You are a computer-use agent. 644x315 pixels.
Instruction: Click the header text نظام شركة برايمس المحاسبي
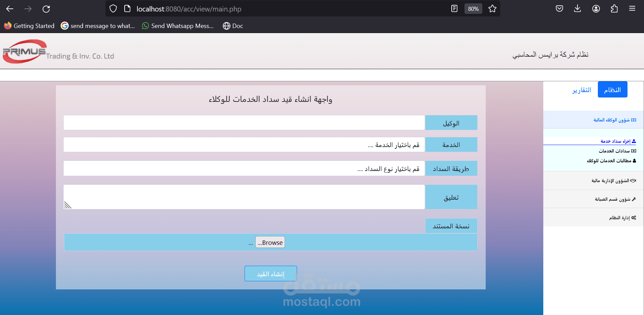coord(550,54)
